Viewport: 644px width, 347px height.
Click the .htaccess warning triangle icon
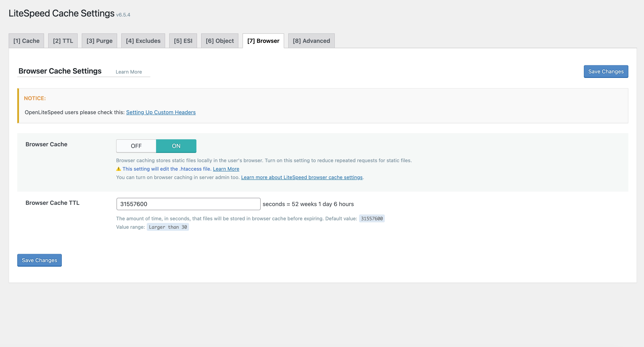(x=119, y=169)
